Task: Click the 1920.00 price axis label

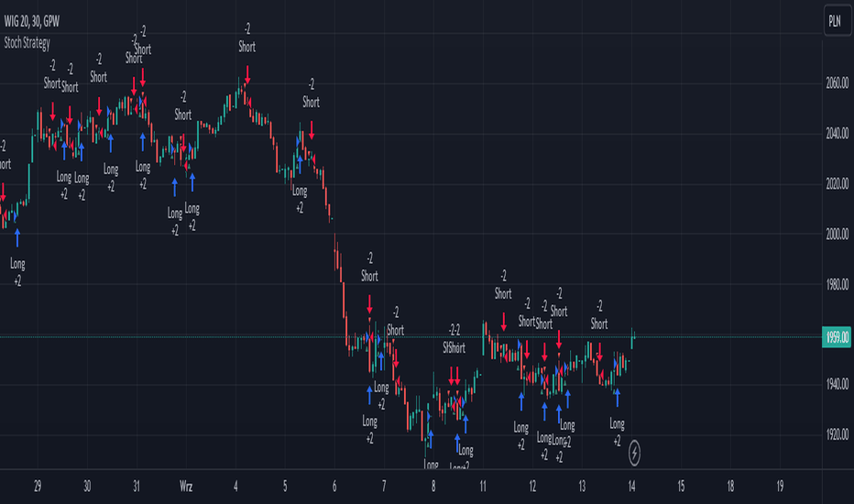Action: pos(838,434)
